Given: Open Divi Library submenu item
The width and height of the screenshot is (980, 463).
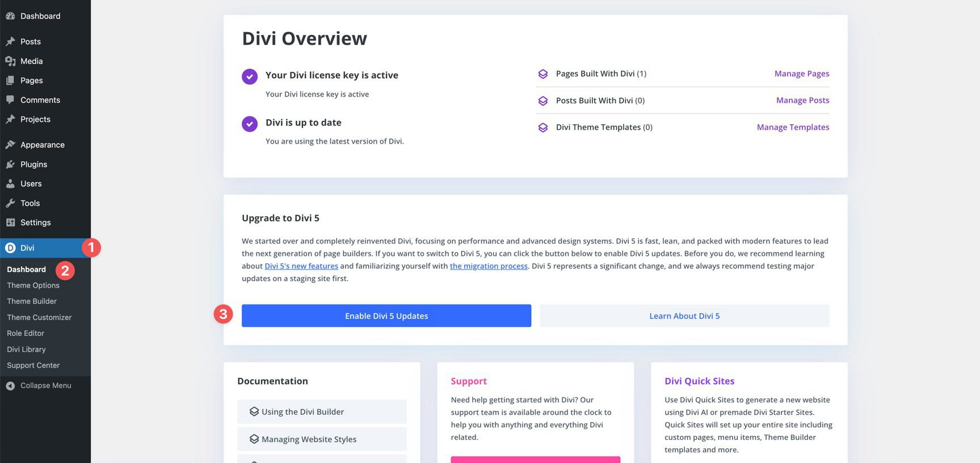Looking at the screenshot, I should pos(26,350).
